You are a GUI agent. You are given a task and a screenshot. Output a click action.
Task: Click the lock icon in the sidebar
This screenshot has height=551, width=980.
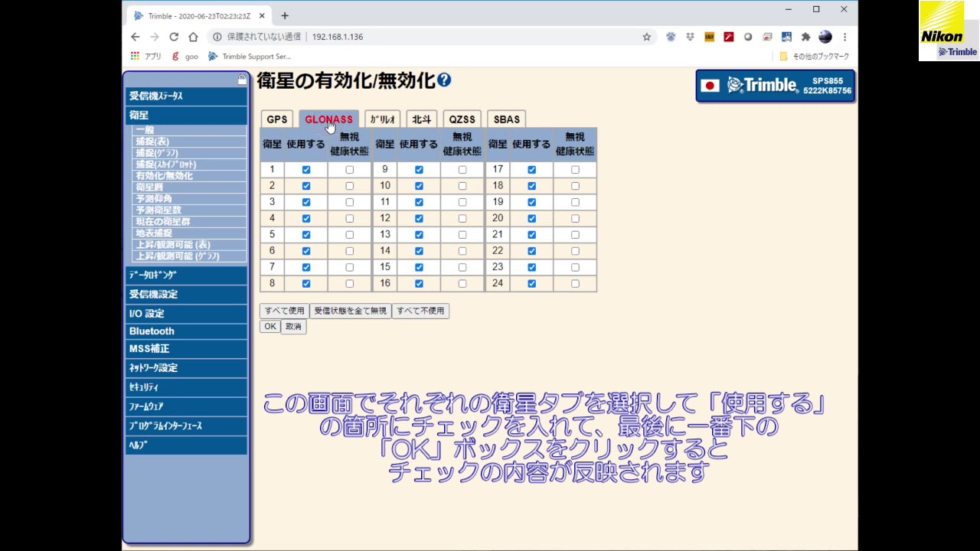point(242,79)
